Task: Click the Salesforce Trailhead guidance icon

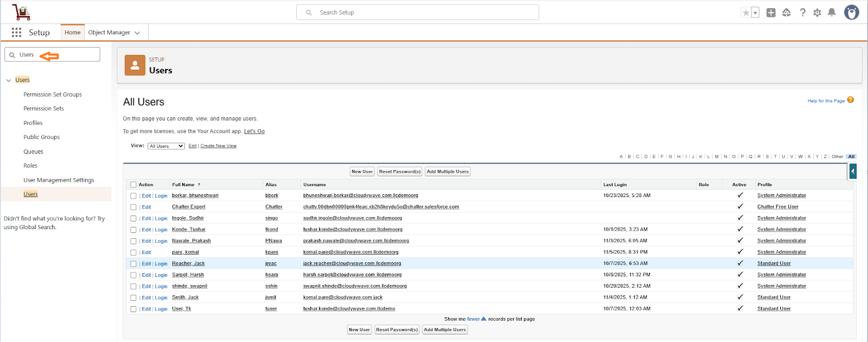Action: point(786,12)
